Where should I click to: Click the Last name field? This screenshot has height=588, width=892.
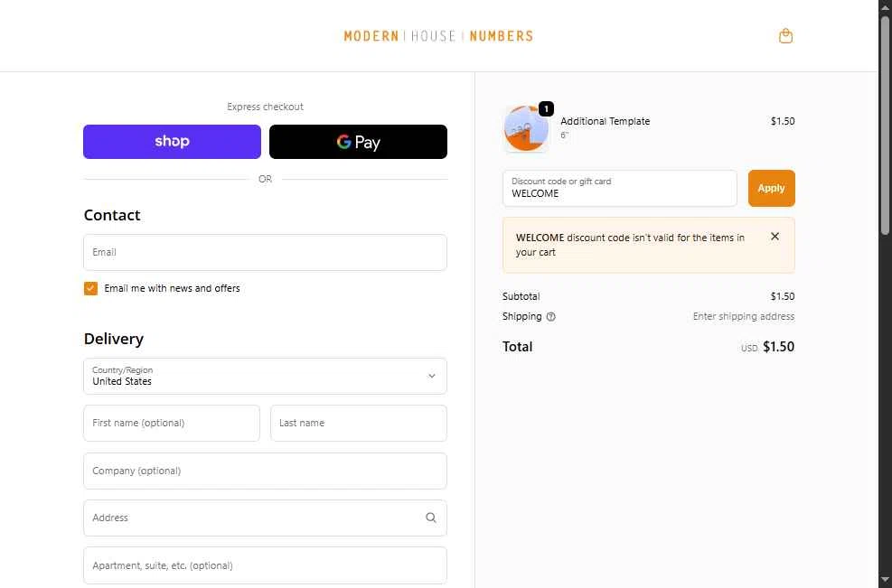359,423
